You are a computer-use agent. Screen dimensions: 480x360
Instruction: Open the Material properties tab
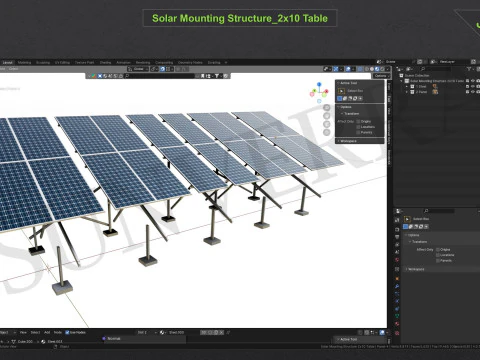coord(397,324)
